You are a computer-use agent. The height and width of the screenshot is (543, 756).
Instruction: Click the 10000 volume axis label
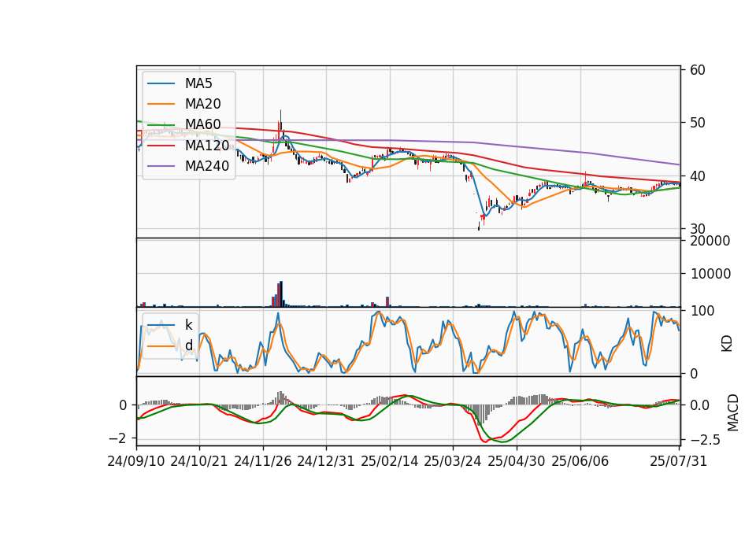pos(710,274)
